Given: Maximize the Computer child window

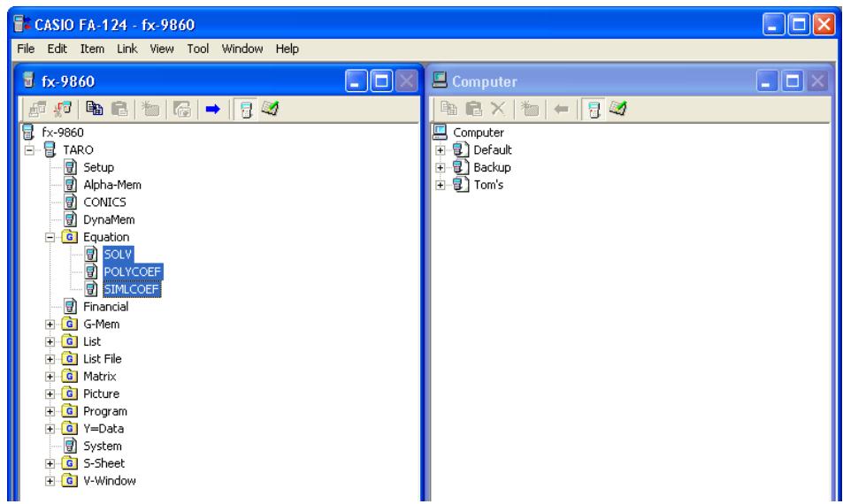Looking at the screenshot, I should tap(793, 81).
